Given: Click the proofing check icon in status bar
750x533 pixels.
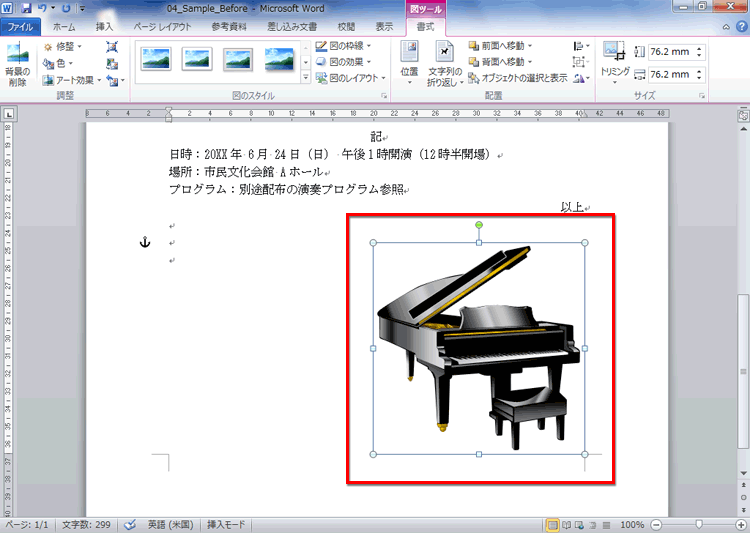Looking at the screenshot, I should click(130, 525).
